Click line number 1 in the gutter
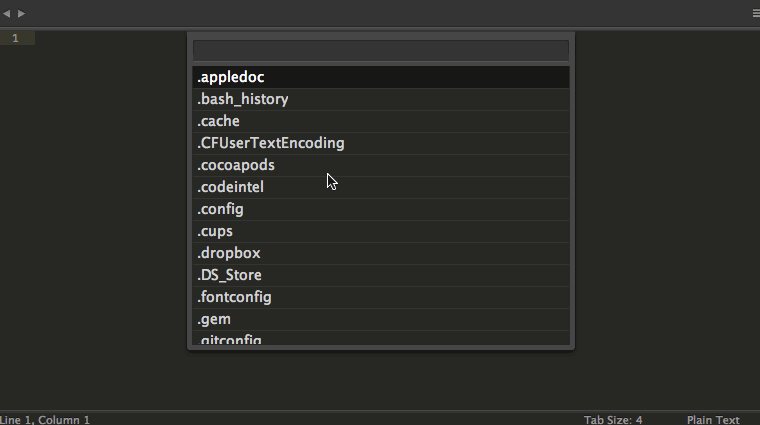Screen dimensions: 760x425 click(16, 38)
